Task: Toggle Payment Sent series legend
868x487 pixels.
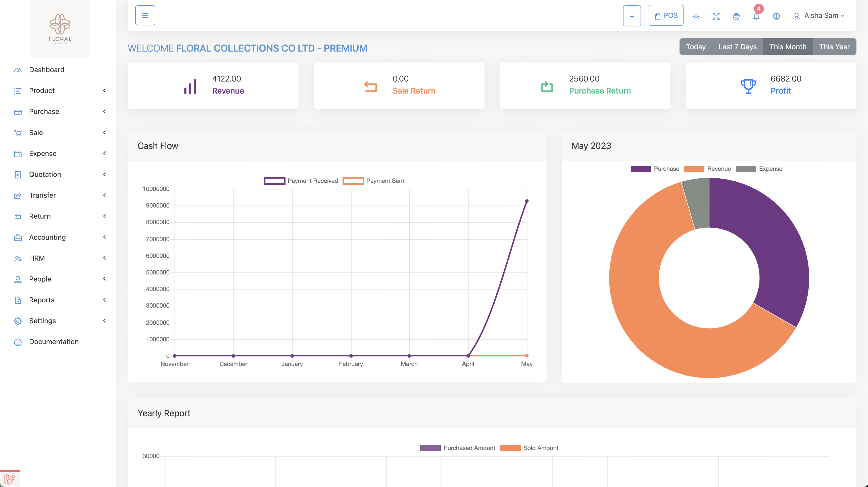Action: click(x=373, y=181)
